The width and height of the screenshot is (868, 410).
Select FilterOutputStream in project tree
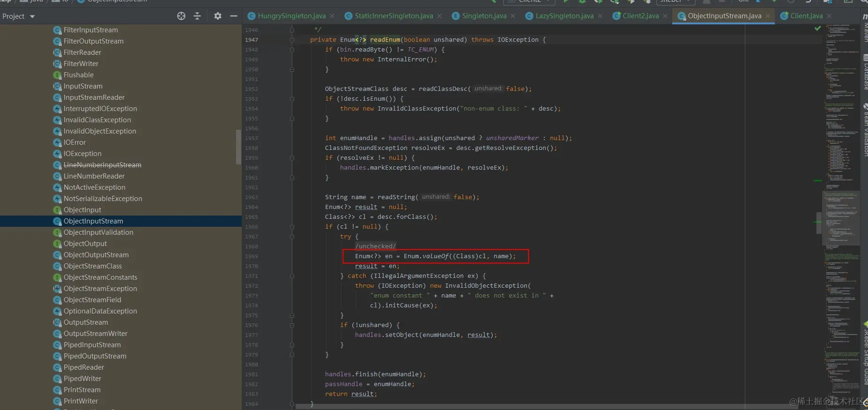point(93,41)
